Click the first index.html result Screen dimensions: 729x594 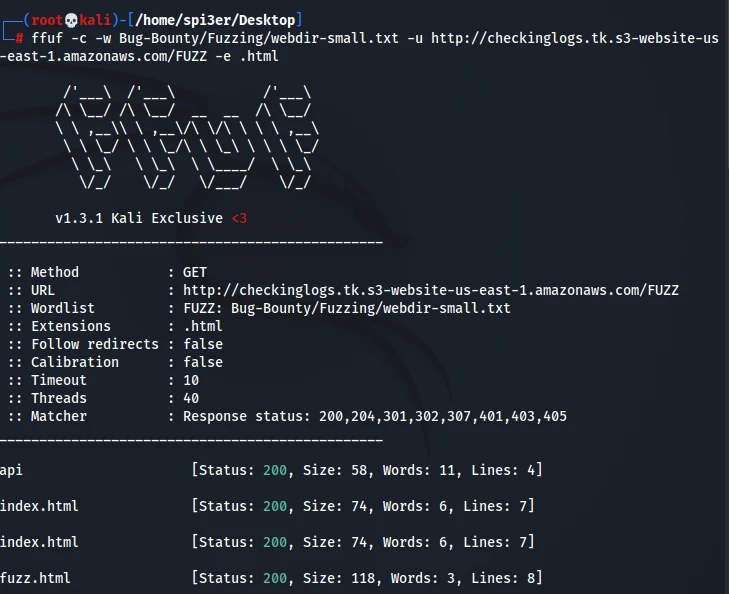point(39,506)
